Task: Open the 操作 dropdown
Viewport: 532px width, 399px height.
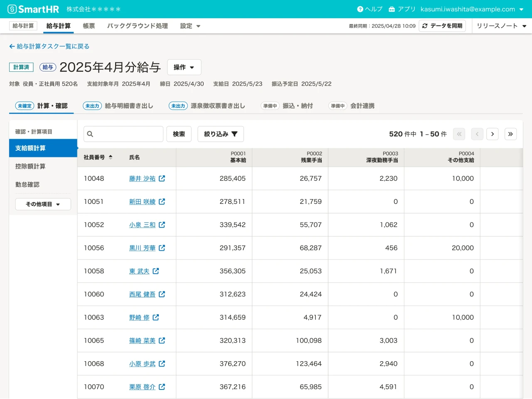Action: tap(184, 67)
